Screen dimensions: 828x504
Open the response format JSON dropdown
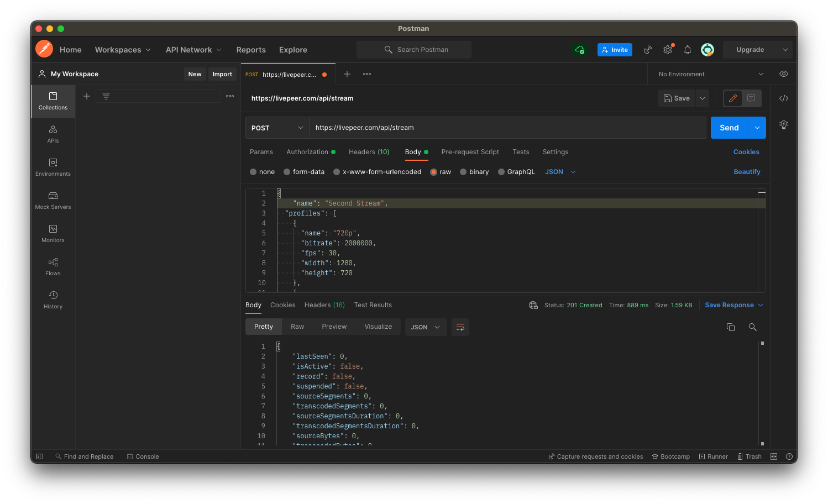pos(426,327)
